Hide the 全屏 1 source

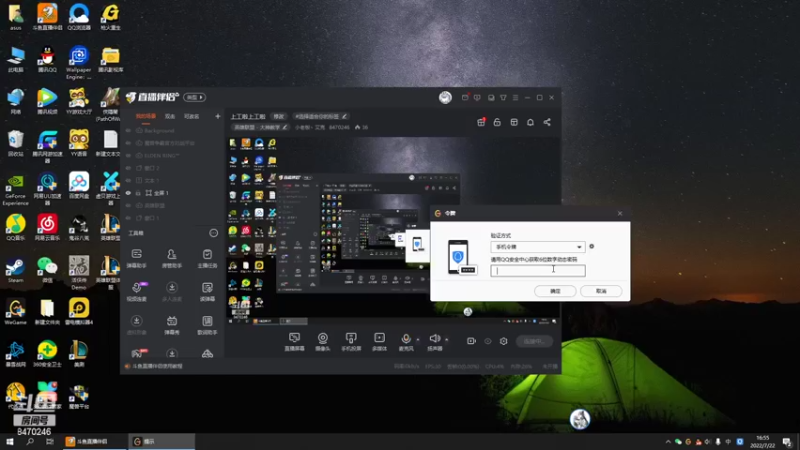(129, 193)
